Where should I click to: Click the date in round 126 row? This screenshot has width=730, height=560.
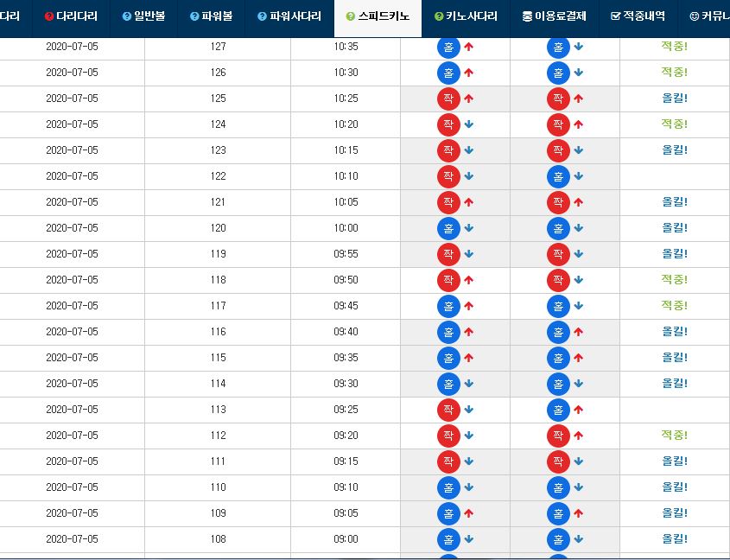point(73,73)
